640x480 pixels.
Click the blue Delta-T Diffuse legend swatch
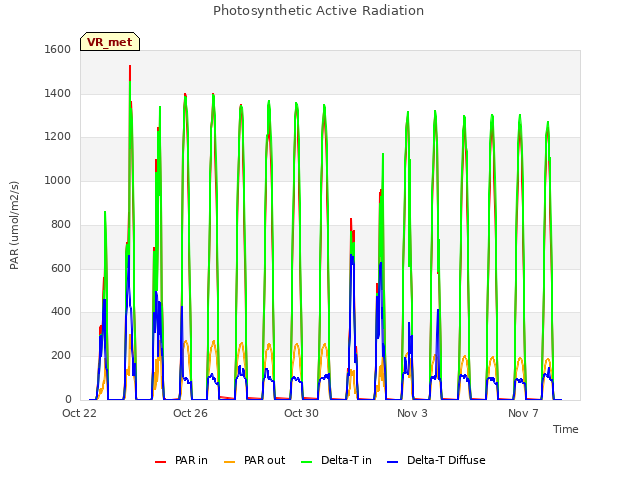click(392, 462)
